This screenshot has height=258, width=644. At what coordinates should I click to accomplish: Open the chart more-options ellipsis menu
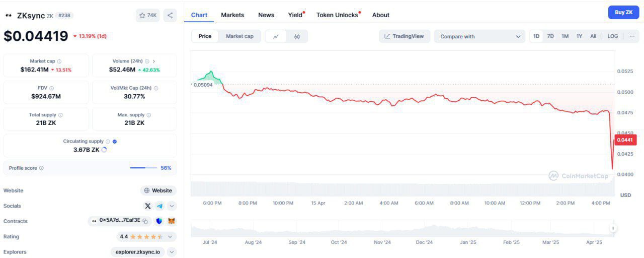pyautogui.click(x=632, y=36)
